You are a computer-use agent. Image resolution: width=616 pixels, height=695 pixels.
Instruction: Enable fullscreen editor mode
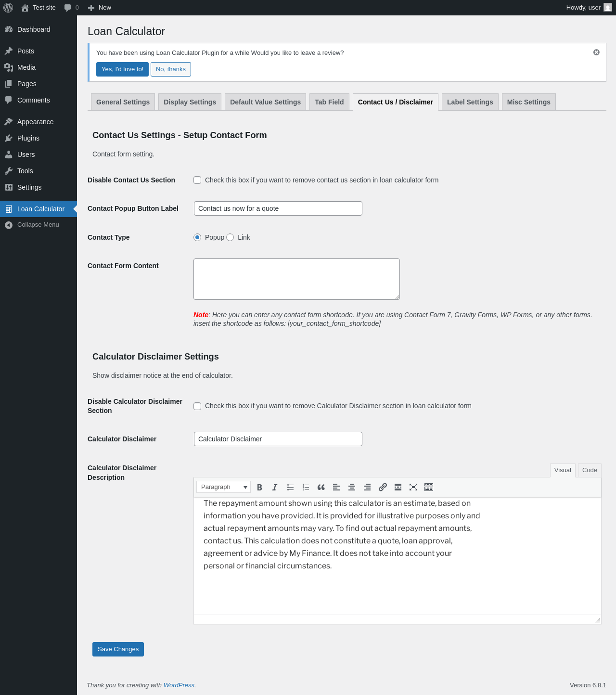pos(413,487)
